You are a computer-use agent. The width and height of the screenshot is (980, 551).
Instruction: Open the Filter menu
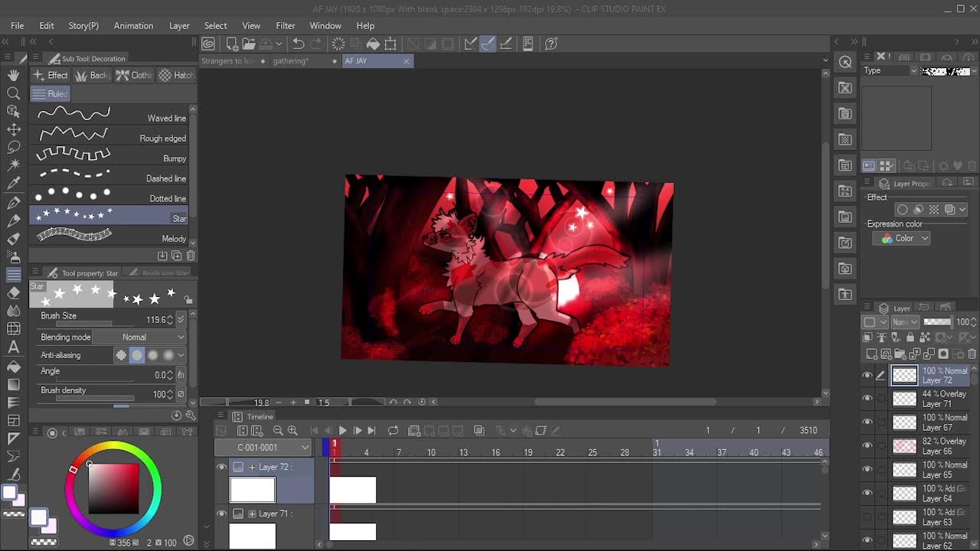(x=286, y=25)
